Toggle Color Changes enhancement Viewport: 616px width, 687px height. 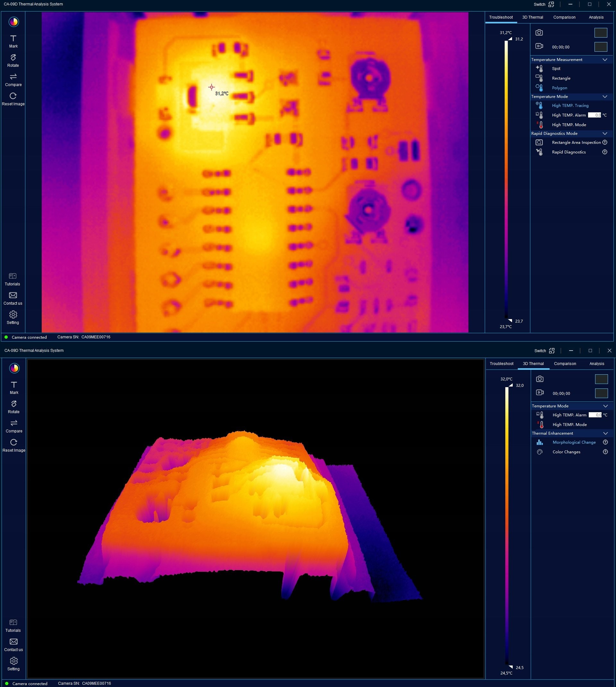point(566,452)
